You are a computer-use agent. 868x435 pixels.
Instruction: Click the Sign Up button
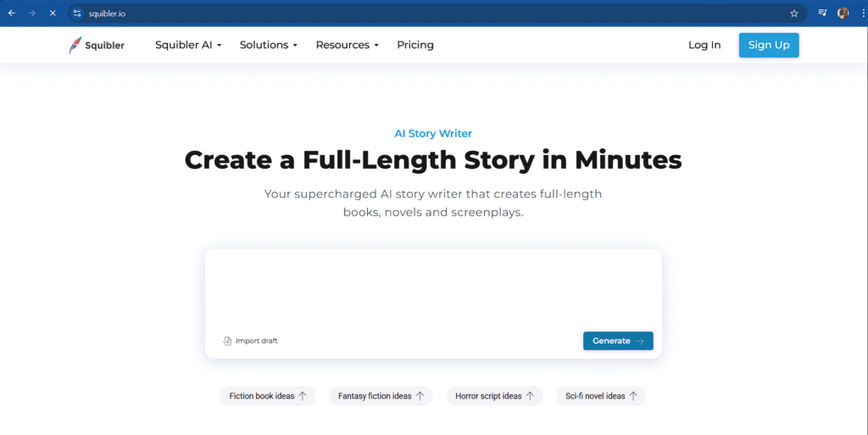pos(768,45)
